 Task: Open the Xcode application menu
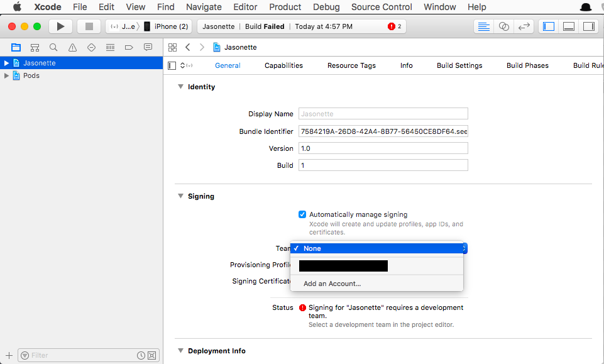[x=47, y=7]
